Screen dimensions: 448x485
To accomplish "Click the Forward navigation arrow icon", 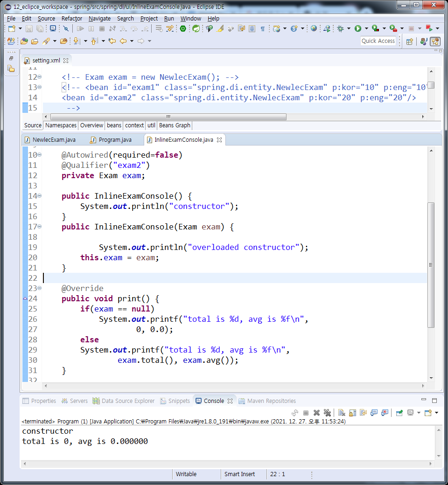I will point(141,41).
